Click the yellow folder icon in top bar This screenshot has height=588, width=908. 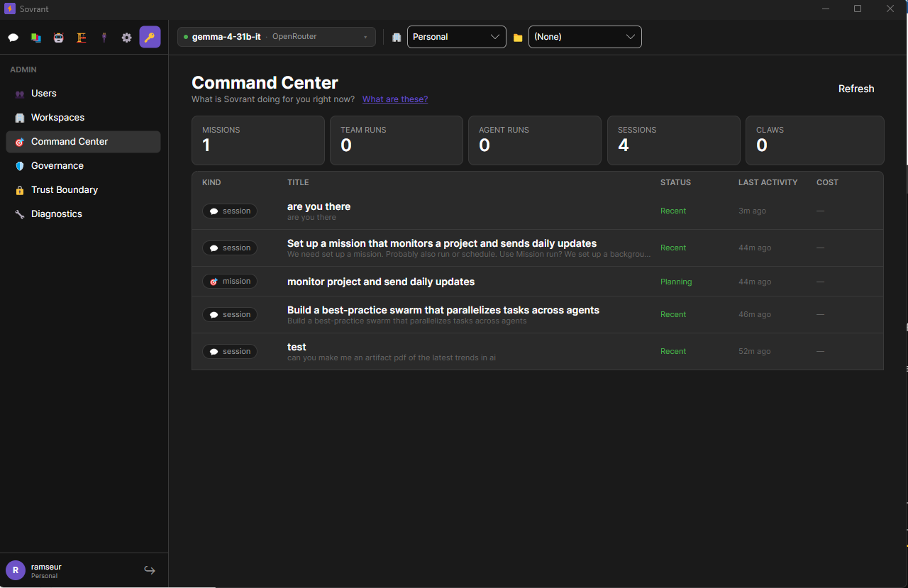click(x=518, y=38)
